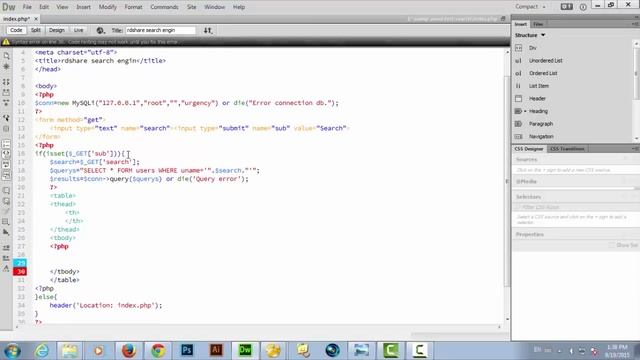Toggle Word Wrap in the code toolbar
The image size is (640, 360).
pos(6,165)
